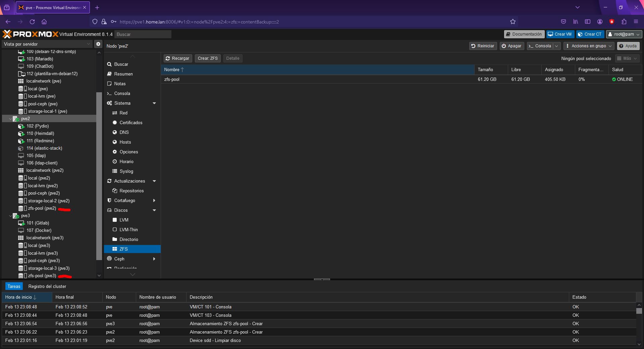Image resolution: width=644 pixels, height=349 pixels.
Task: Open Repositorios page
Action: [x=132, y=191]
